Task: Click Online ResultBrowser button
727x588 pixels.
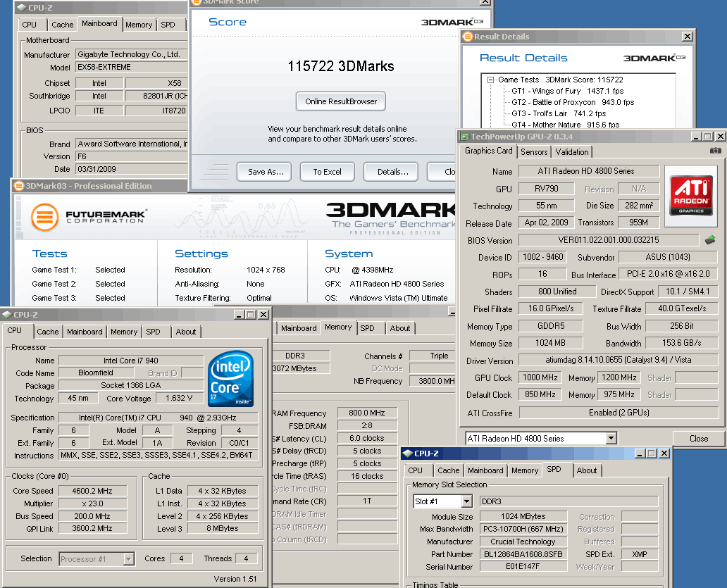Action: pos(341,101)
